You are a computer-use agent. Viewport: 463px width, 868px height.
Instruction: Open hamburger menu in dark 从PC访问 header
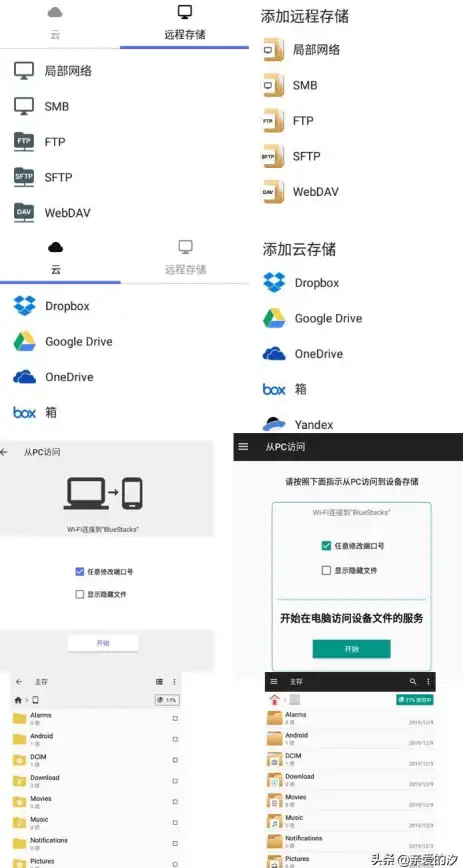(243, 446)
